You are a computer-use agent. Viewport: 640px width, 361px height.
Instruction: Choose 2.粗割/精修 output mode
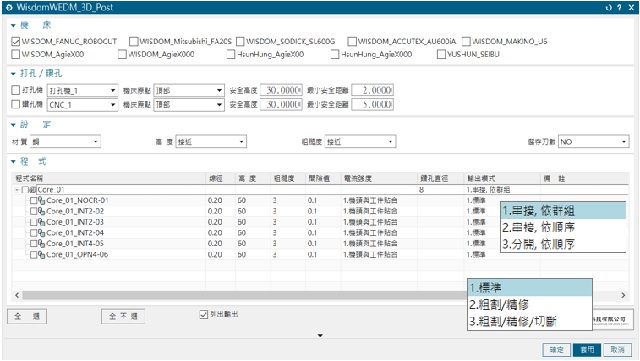point(530,304)
